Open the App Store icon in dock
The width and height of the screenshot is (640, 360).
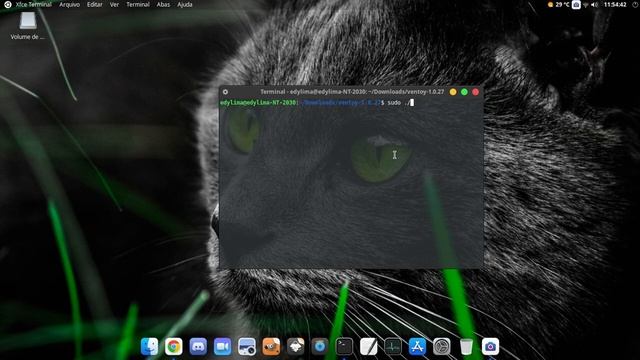pos(417,347)
